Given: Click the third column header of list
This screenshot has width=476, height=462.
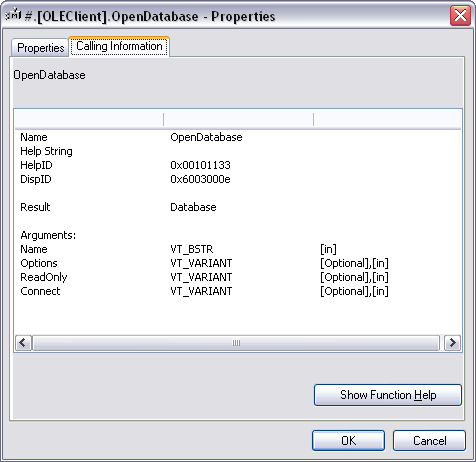Looking at the screenshot, I should (387, 119).
